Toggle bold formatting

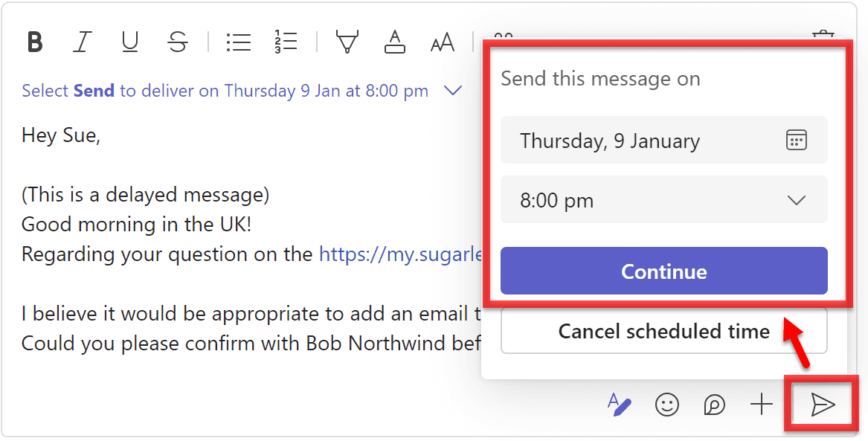pos(34,42)
